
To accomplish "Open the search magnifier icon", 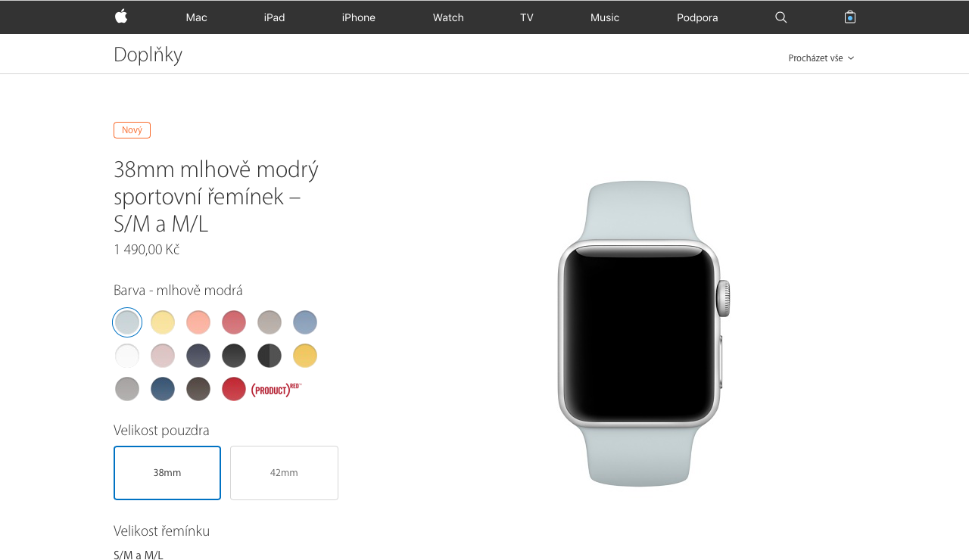I will pos(781,17).
